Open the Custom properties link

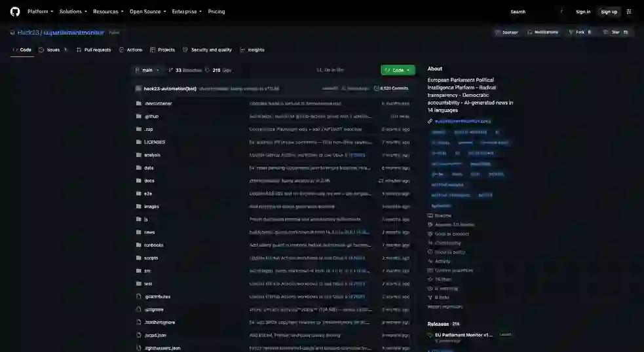454,270
